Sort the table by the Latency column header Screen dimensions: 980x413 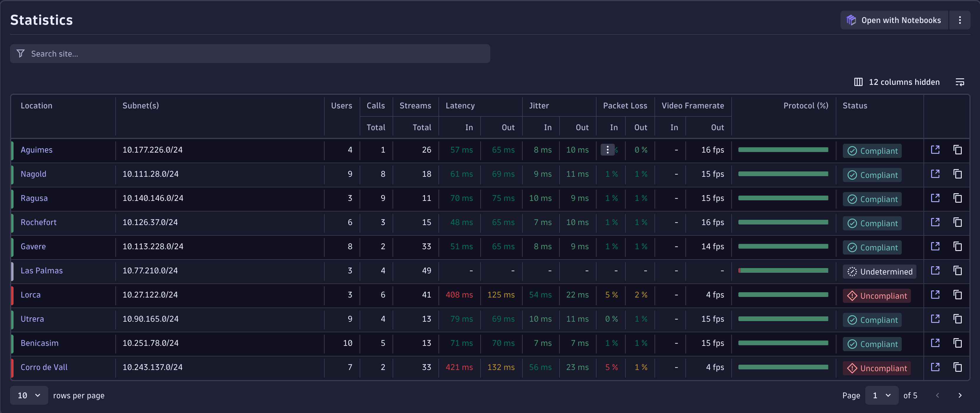[460, 106]
